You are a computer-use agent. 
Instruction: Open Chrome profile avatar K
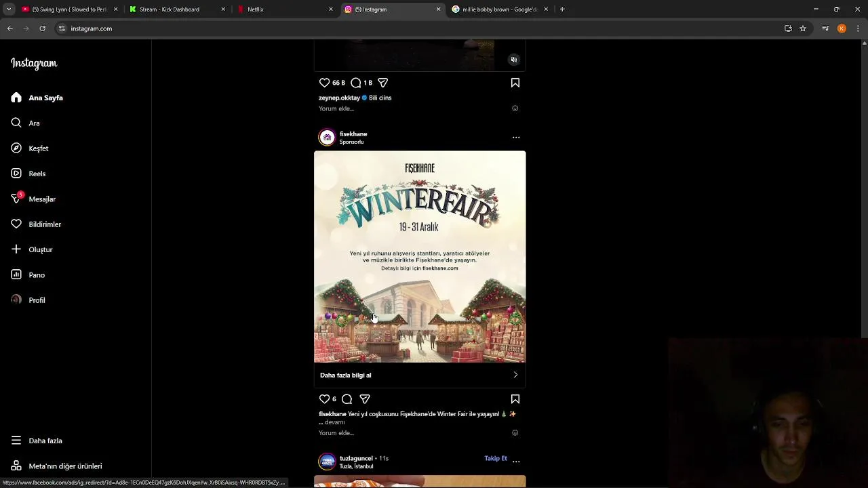(x=842, y=28)
